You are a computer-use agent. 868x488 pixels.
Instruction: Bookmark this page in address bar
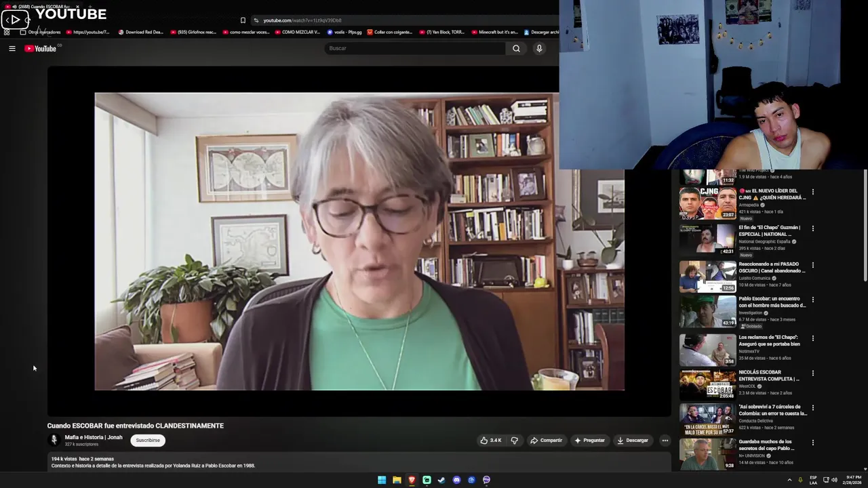(x=243, y=20)
